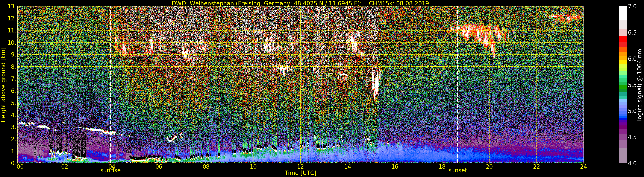Click the 4.0 tick label on the colorbar
Screen dimensions: 644x177
pyautogui.click(x=632, y=163)
